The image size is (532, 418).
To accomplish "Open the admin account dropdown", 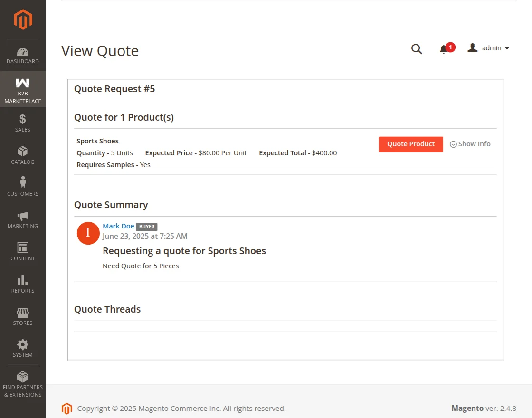I will tap(488, 48).
